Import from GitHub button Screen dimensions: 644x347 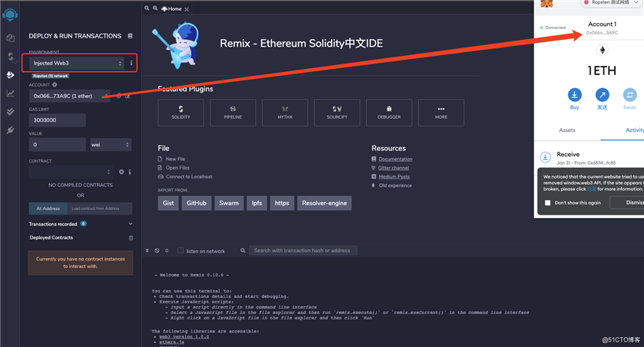(197, 203)
